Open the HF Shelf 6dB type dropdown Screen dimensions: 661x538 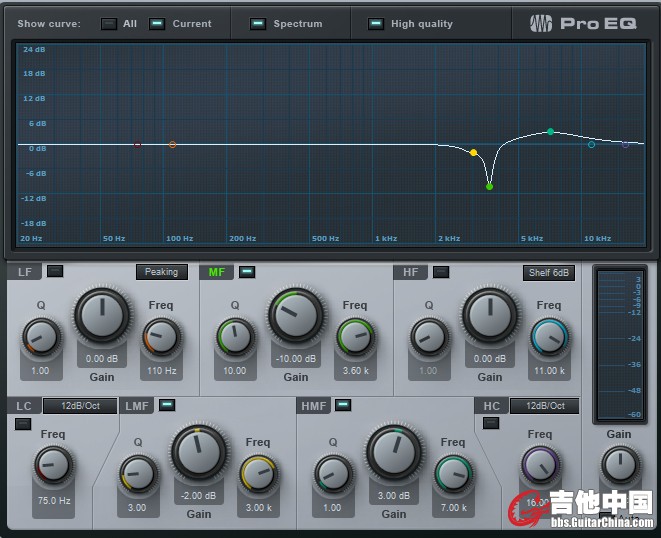pos(548,272)
